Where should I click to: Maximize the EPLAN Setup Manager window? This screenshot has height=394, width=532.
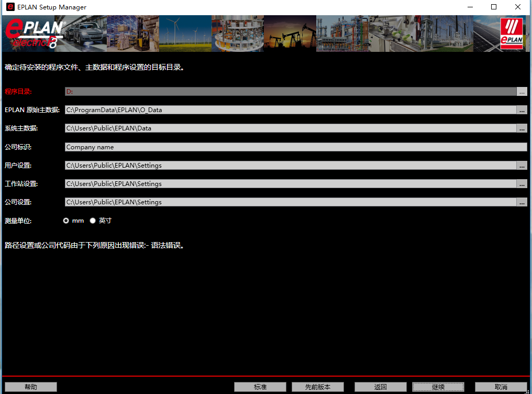coord(494,7)
